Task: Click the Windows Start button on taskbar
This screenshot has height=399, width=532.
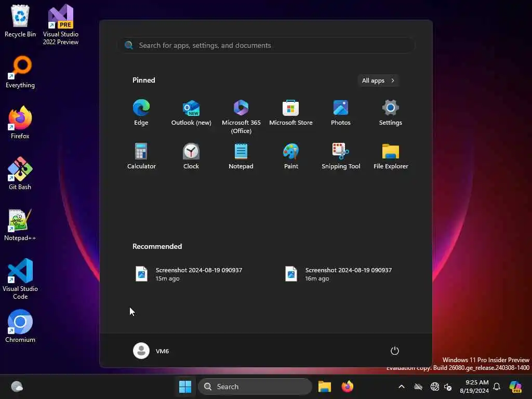Action: 185,387
